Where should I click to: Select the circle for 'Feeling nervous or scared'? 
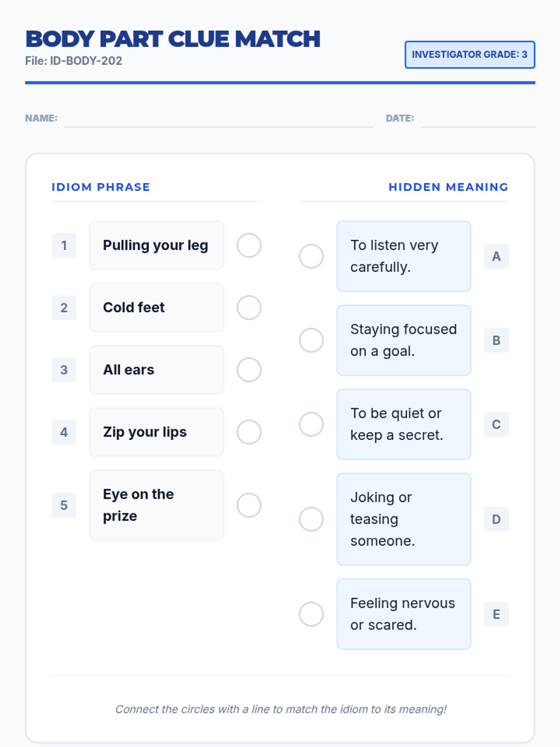(311, 614)
